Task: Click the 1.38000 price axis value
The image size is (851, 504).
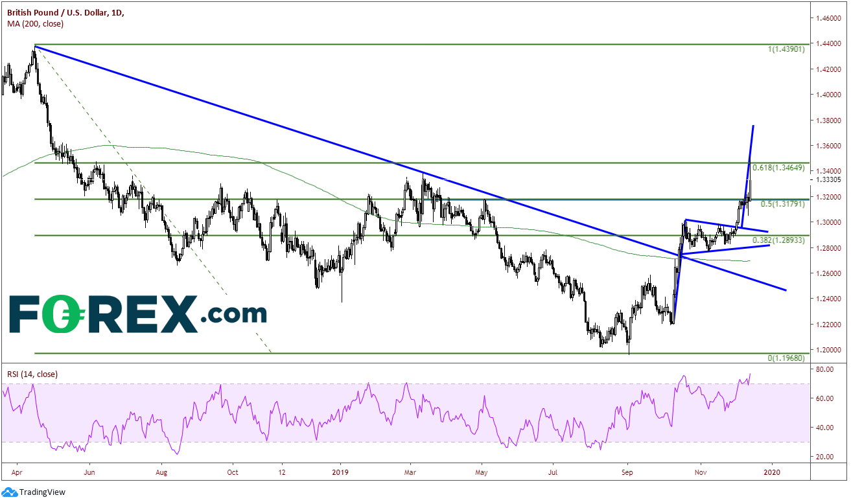Action: [828, 120]
